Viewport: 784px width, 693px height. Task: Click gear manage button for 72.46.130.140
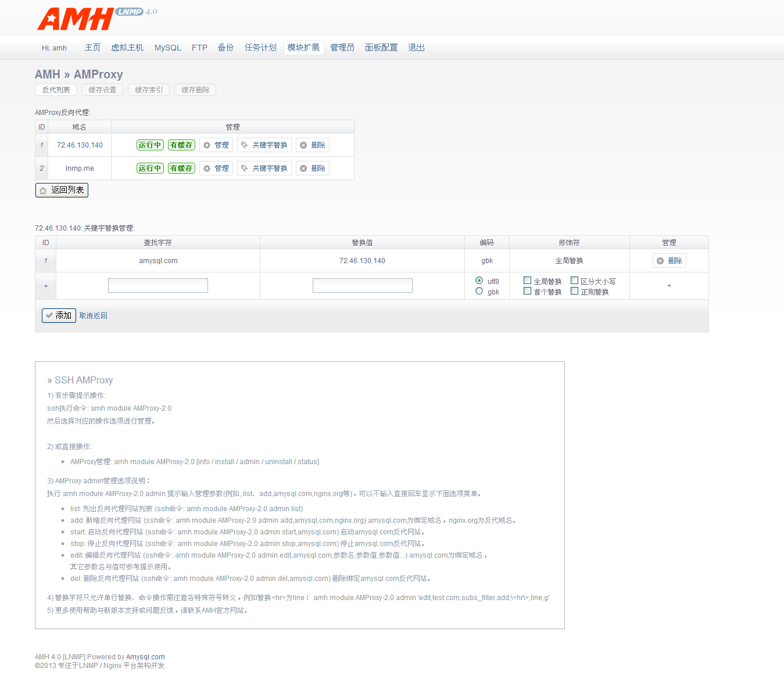tap(216, 145)
